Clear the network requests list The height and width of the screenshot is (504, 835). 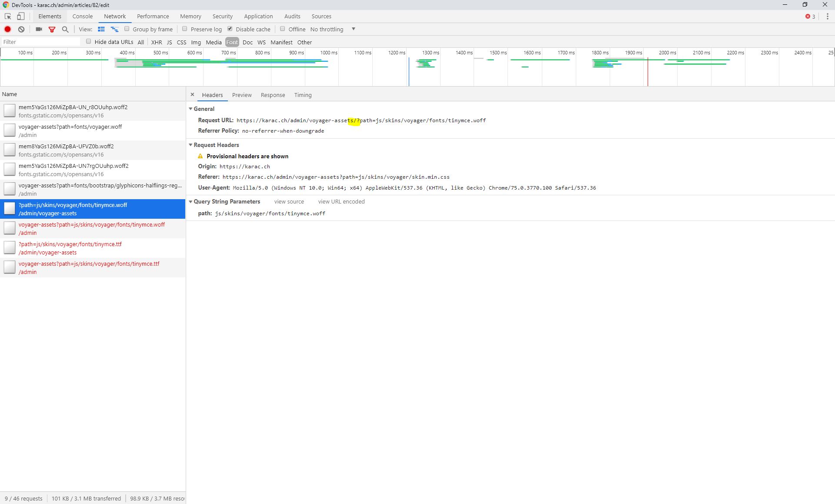click(21, 29)
